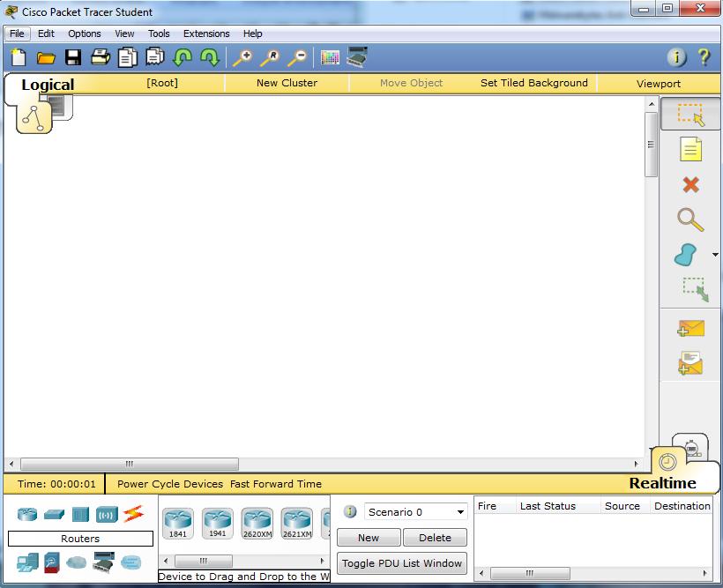Choose the Place Note tool
The width and height of the screenshot is (723, 588).
click(x=690, y=149)
